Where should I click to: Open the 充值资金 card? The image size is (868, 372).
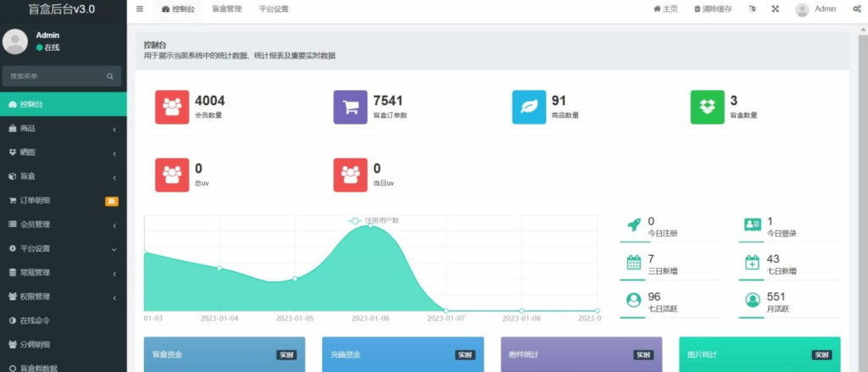point(403,354)
